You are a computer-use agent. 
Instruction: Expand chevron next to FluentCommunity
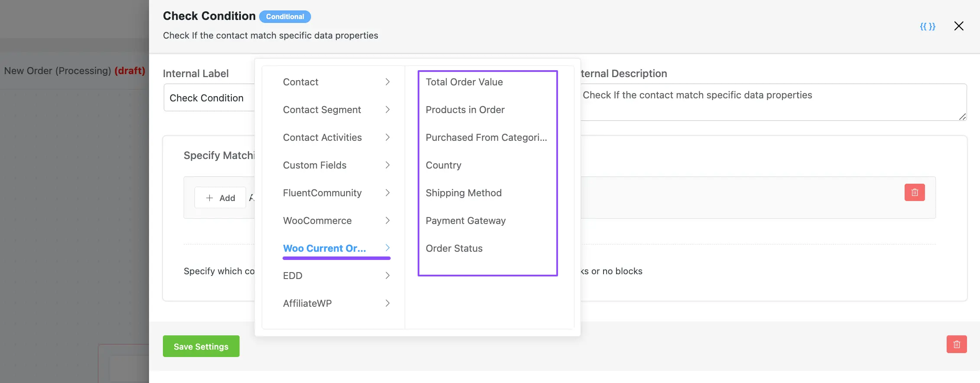[388, 193]
